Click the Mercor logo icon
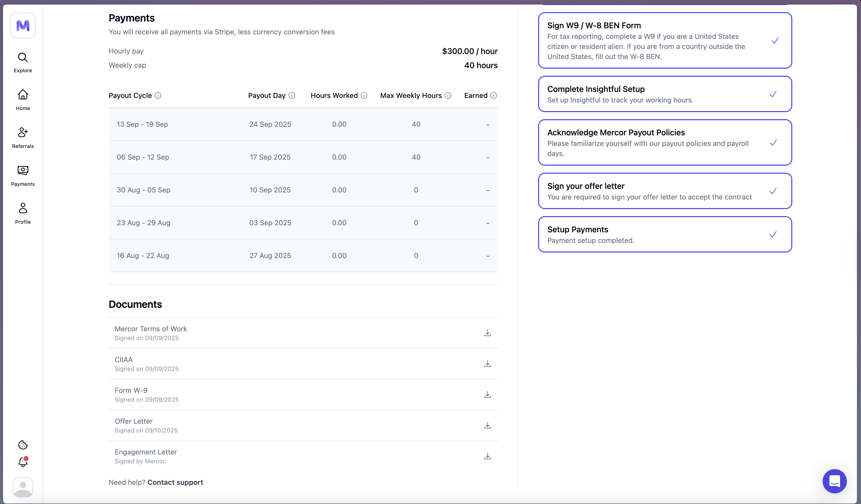Viewport: 861px width, 504px height. point(23,26)
